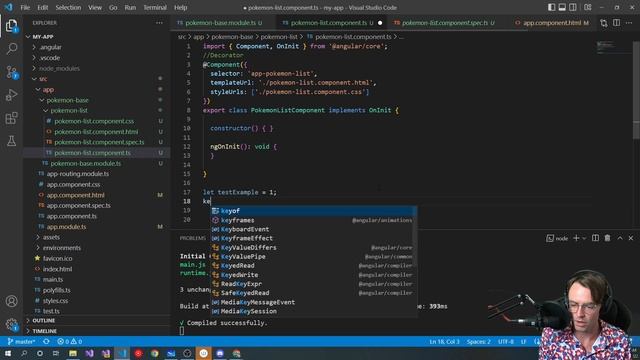This screenshot has width=640, height=360.
Task: Click UTF-8 encoding in status bar
Action: click(x=505, y=341)
